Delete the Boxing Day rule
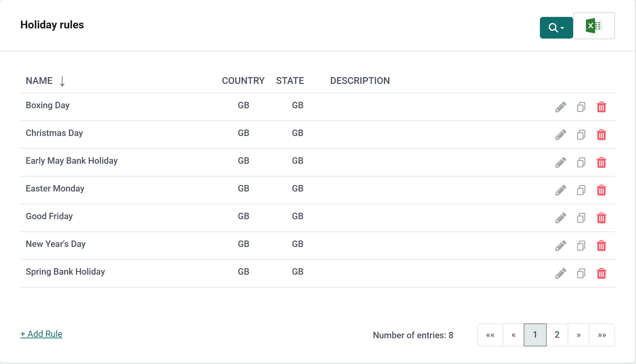The height and width of the screenshot is (364, 636). tap(601, 107)
